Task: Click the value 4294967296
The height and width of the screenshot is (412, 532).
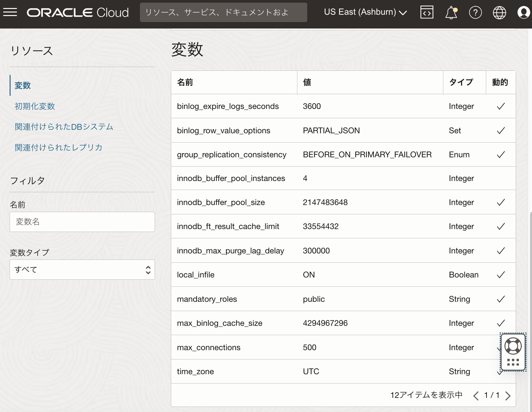Action: 325,323
